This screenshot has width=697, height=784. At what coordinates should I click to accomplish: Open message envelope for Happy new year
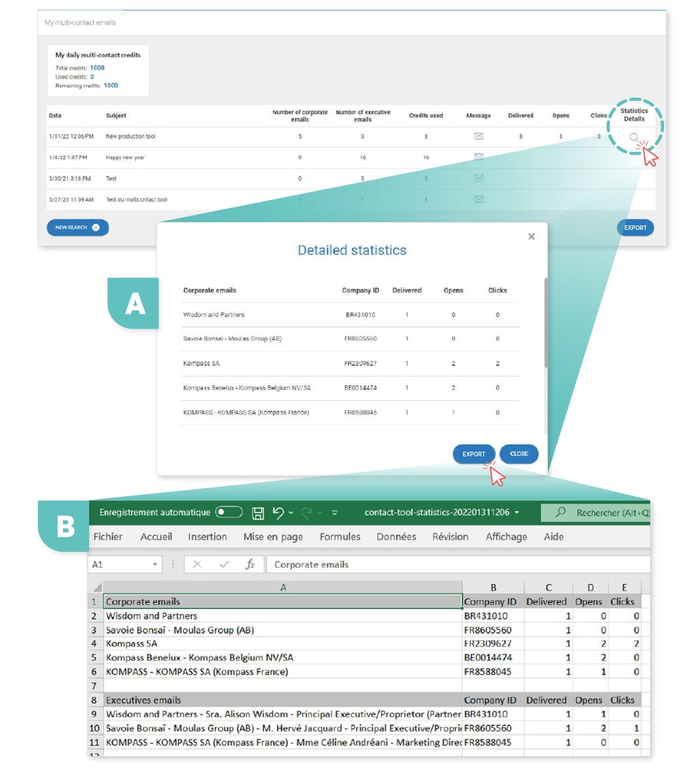coord(479,157)
